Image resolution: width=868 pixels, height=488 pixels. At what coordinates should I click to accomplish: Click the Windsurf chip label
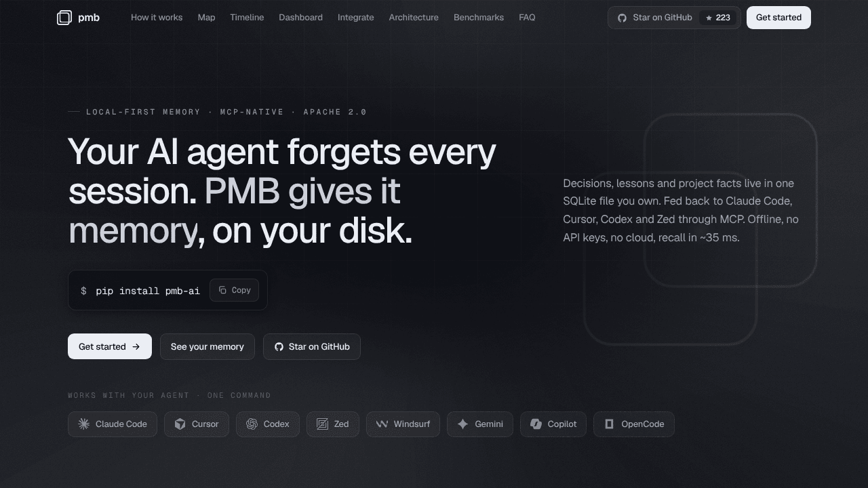(x=412, y=424)
